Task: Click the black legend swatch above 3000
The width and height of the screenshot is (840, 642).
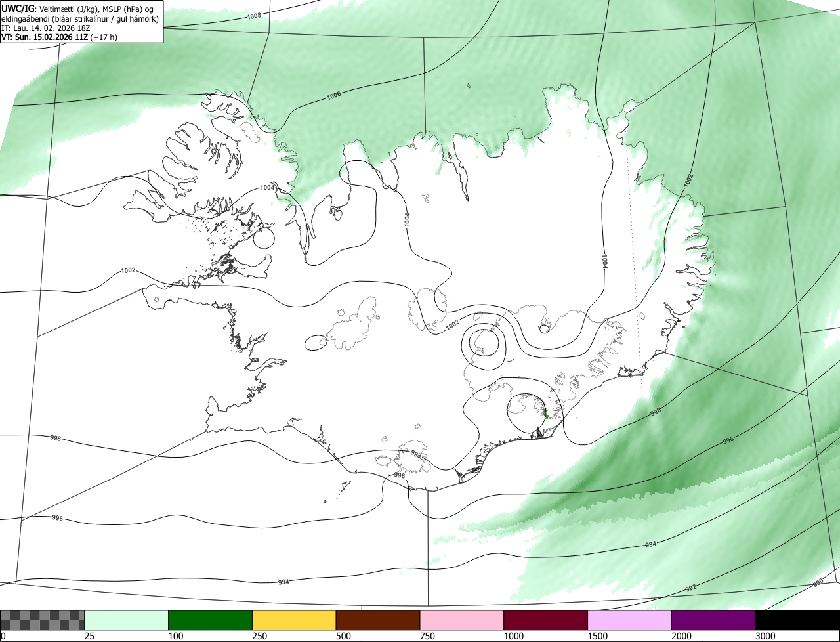Action: pos(797,620)
